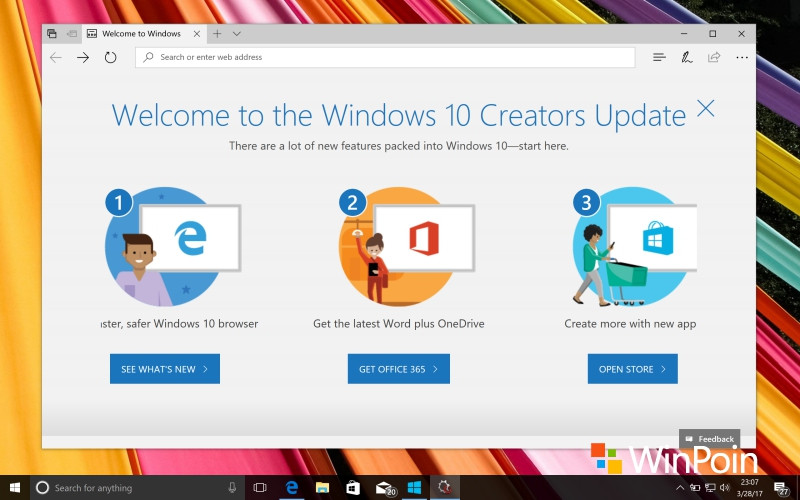Click the Share icon in toolbar
This screenshot has height=500, width=800.
[714, 57]
